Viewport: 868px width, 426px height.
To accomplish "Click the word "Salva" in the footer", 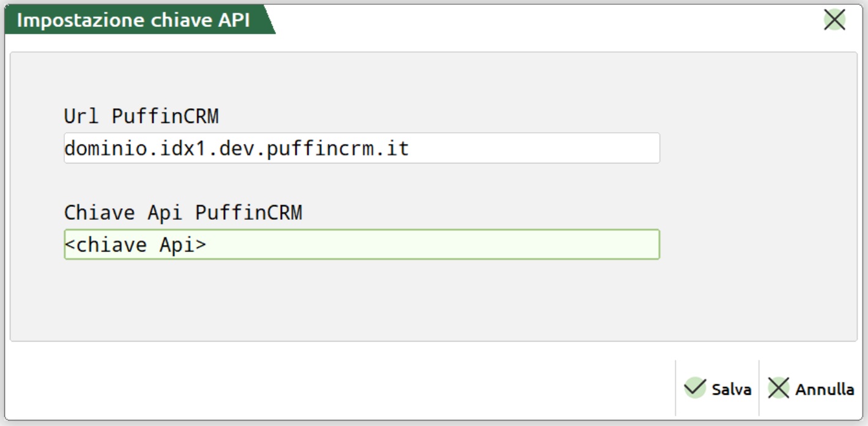I will (732, 389).
